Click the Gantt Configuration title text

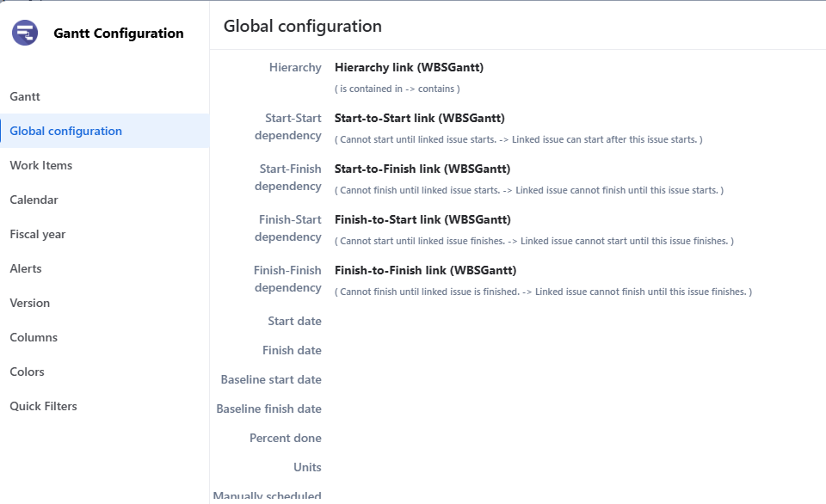119,34
